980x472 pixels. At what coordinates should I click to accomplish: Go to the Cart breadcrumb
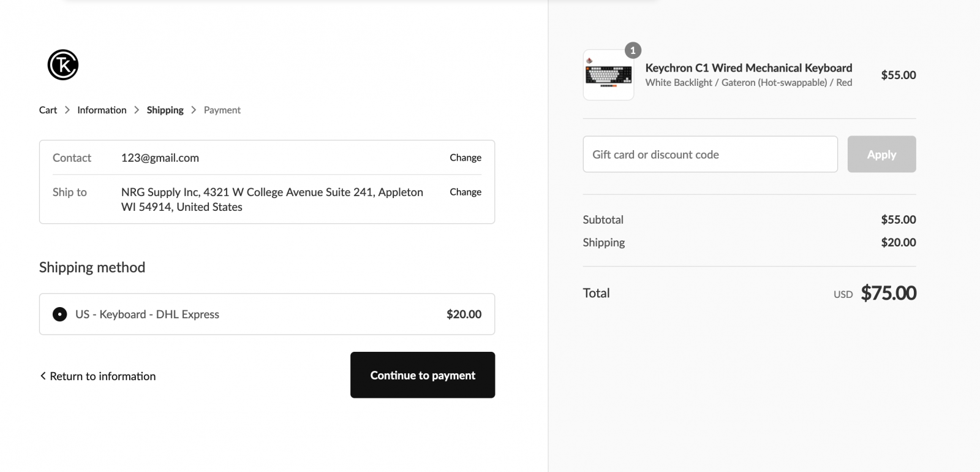[48, 110]
